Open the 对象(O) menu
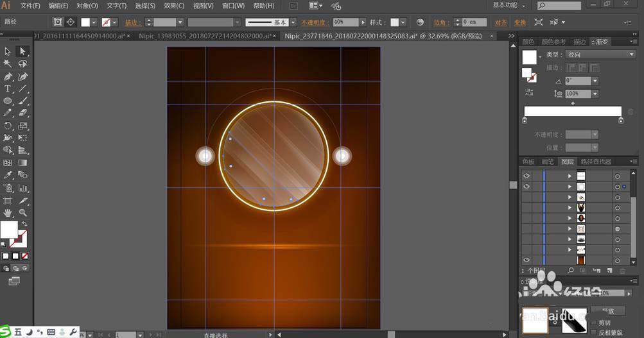The width and height of the screenshot is (644, 338). (87, 6)
